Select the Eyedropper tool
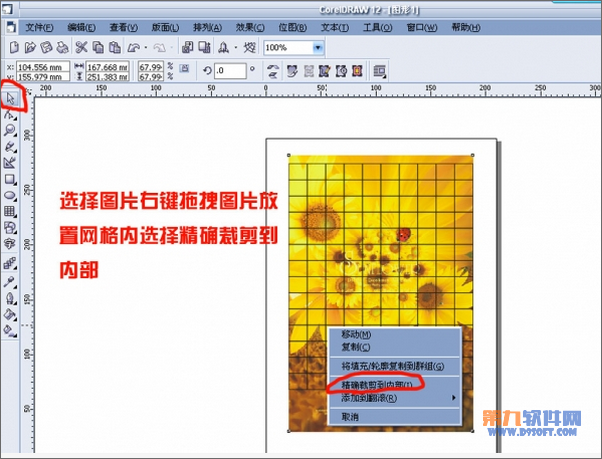 [x=10, y=282]
